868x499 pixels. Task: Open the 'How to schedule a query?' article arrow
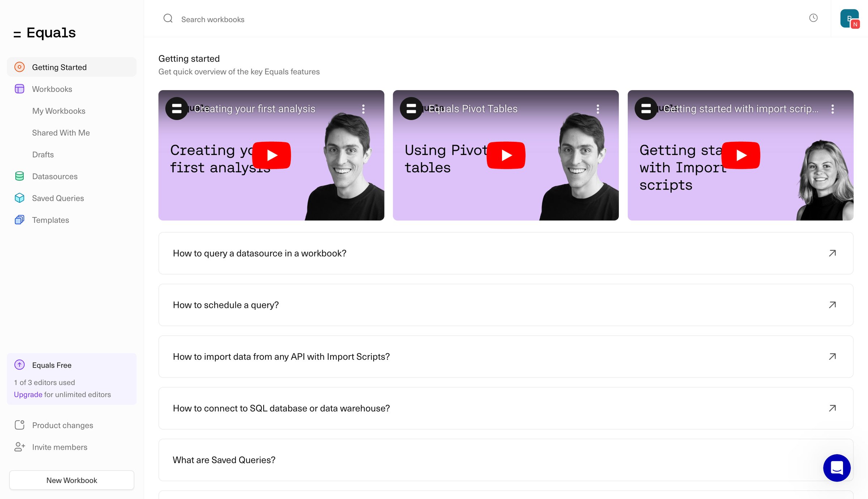[x=832, y=305]
